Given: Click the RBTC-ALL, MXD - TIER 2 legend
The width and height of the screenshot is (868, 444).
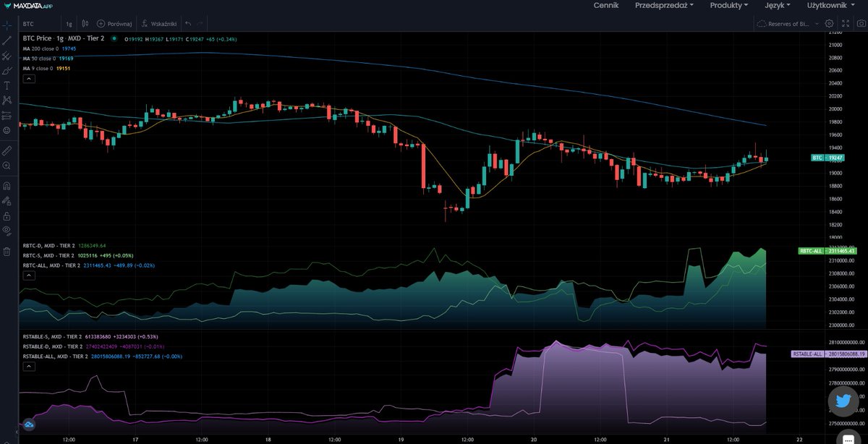Looking at the screenshot, I should pyautogui.click(x=51, y=265).
